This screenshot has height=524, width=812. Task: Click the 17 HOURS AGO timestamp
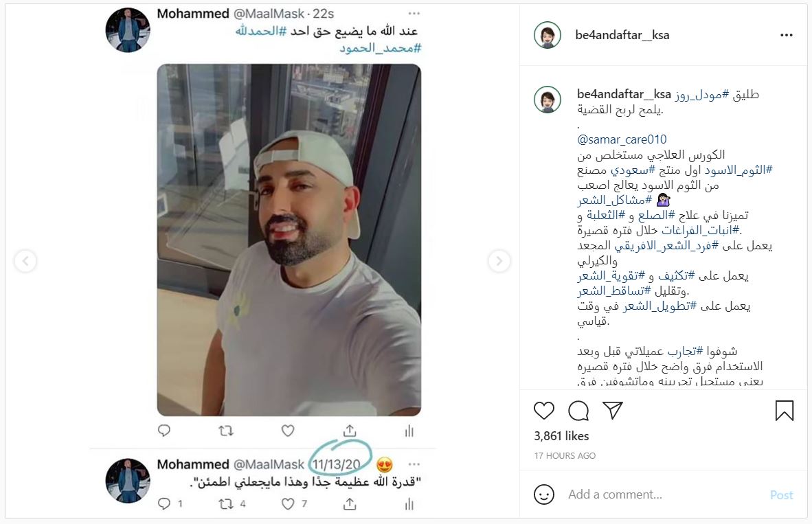(565, 455)
